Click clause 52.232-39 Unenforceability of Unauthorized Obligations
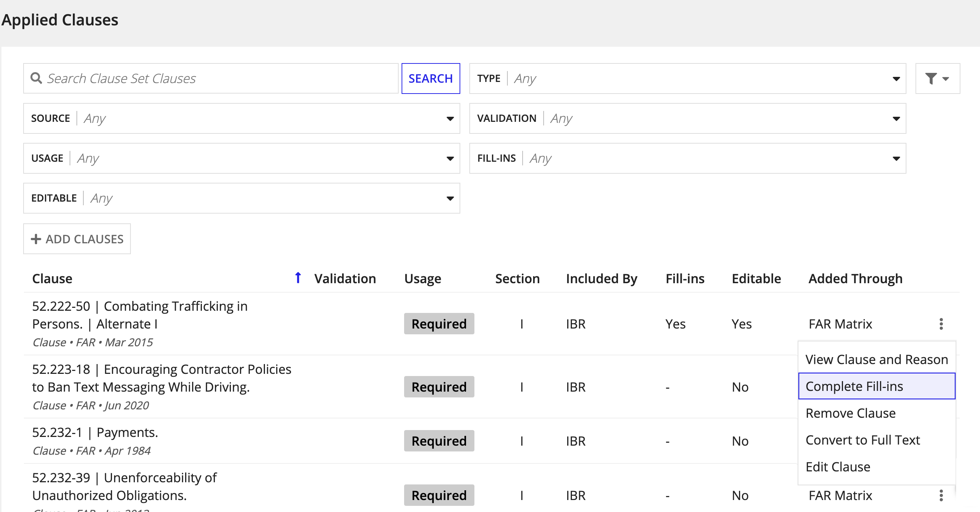Image resolution: width=980 pixels, height=512 pixels. [124, 487]
